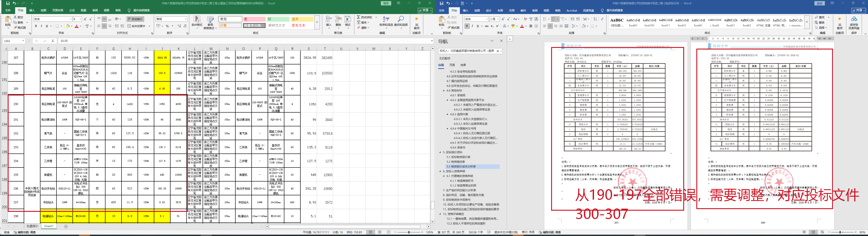Undo the last action in Excel
The height and width of the screenshot is (236, 868).
(x=14, y=3)
